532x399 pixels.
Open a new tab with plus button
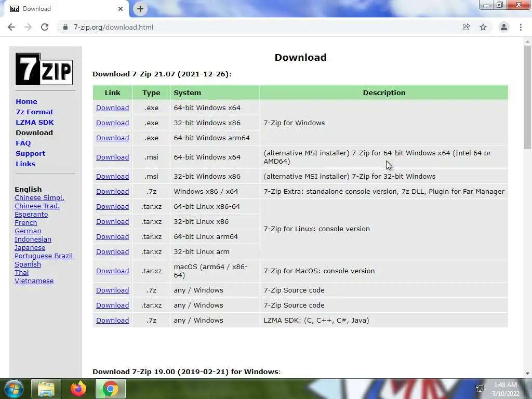tap(140, 9)
